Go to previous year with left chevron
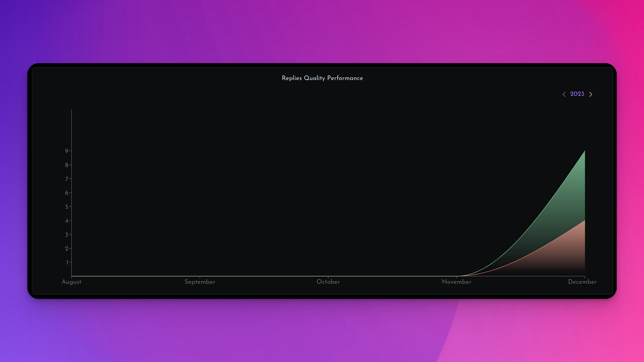 (x=564, y=94)
